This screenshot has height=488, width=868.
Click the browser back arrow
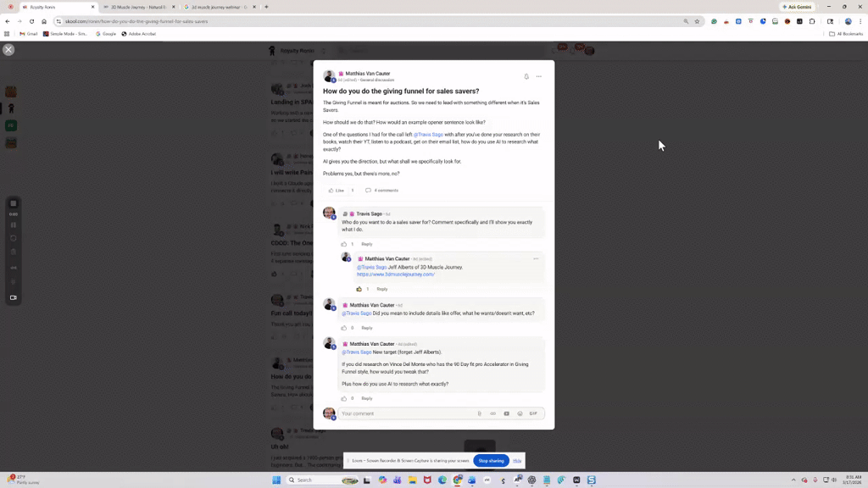click(7, 21)
